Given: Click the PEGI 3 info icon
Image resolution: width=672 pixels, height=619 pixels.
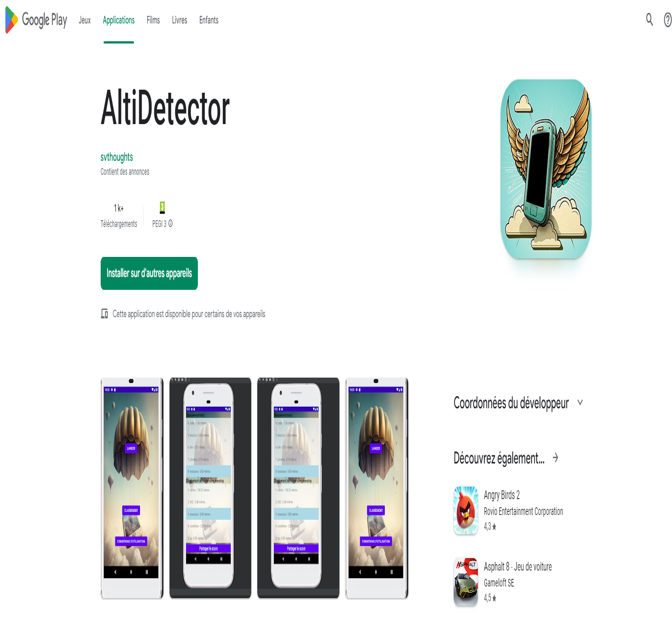Looking at the screenshot, I should click(170, 224).
